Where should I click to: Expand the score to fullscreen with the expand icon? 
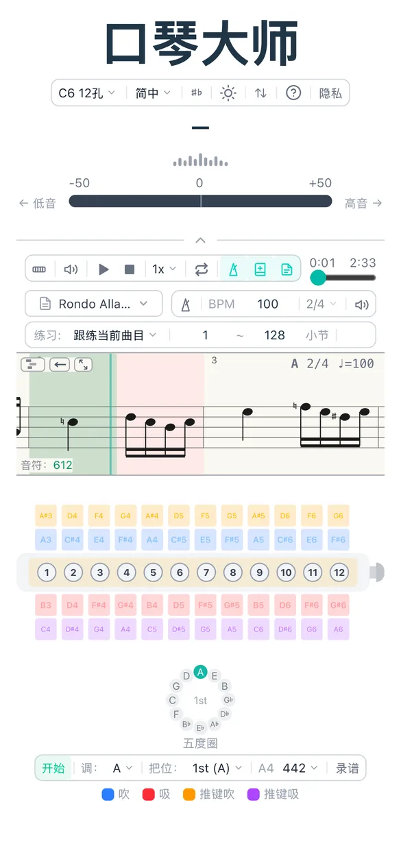pos(82,364)
